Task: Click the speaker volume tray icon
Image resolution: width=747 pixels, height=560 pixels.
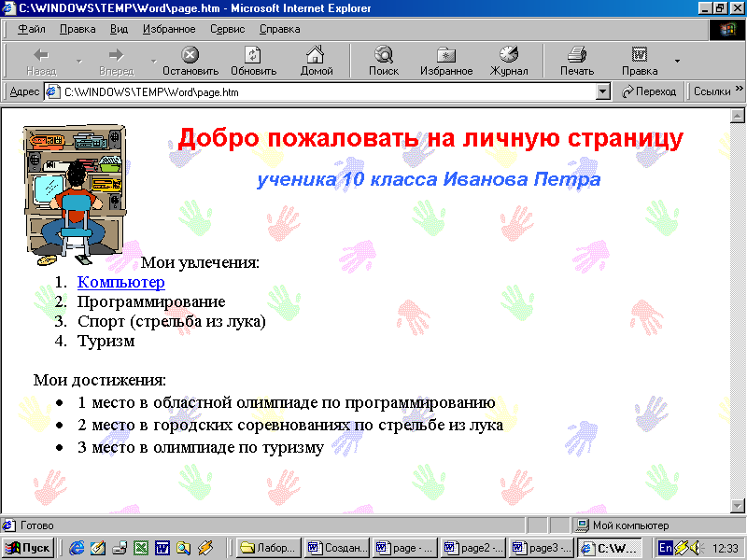Action: (x=695, y=548)
